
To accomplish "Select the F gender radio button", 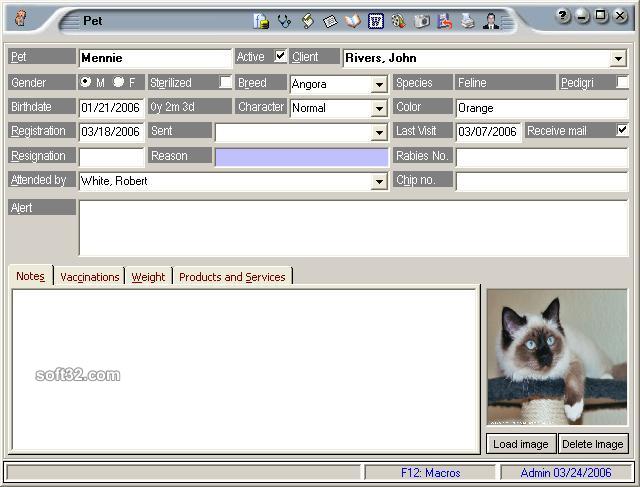I will coord(118,82).
